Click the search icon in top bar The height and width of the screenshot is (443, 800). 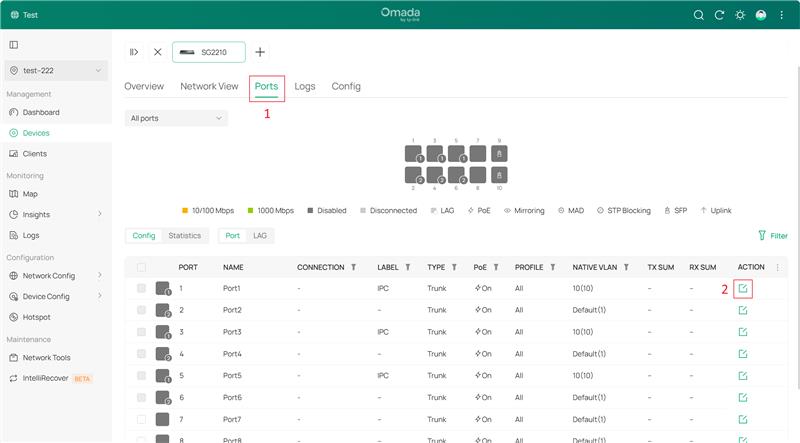click(x=699, y=15)
